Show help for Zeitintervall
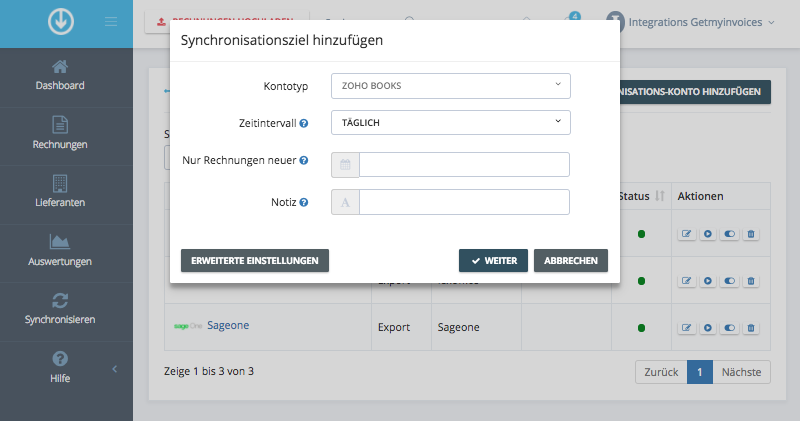 304,123
